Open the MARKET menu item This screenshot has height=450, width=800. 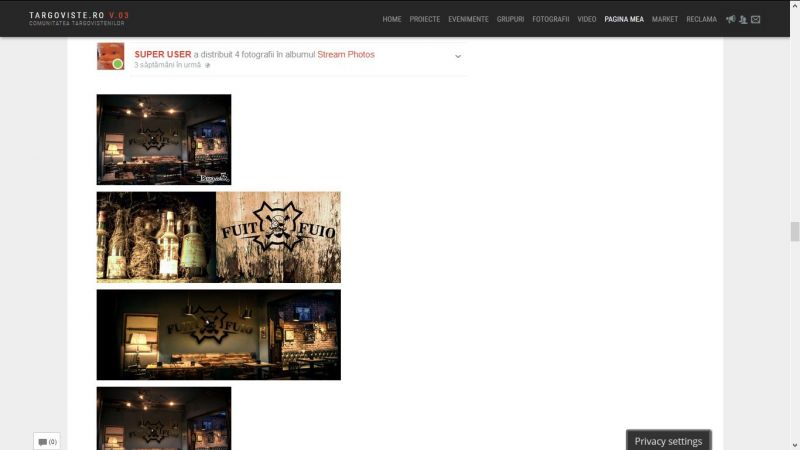pos(665,19)
